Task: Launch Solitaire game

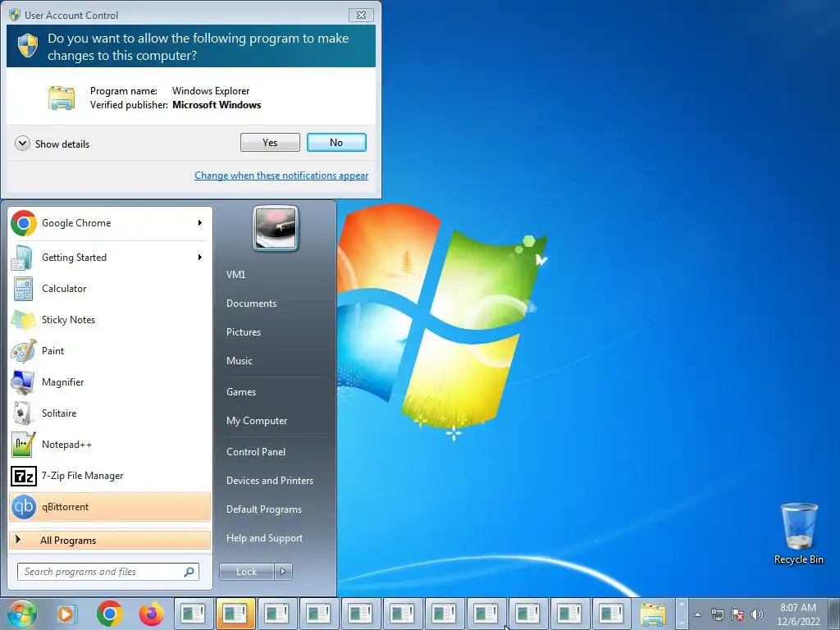Action: coord(110,413)
